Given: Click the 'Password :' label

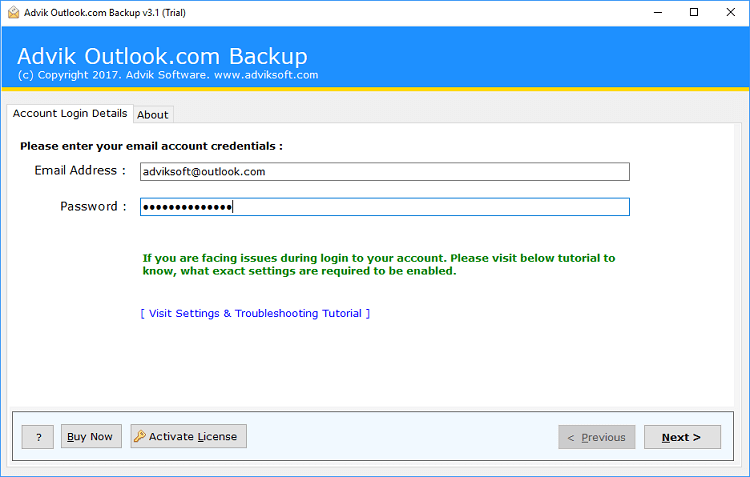Looking at the screenshot, I should click(93, 207).
